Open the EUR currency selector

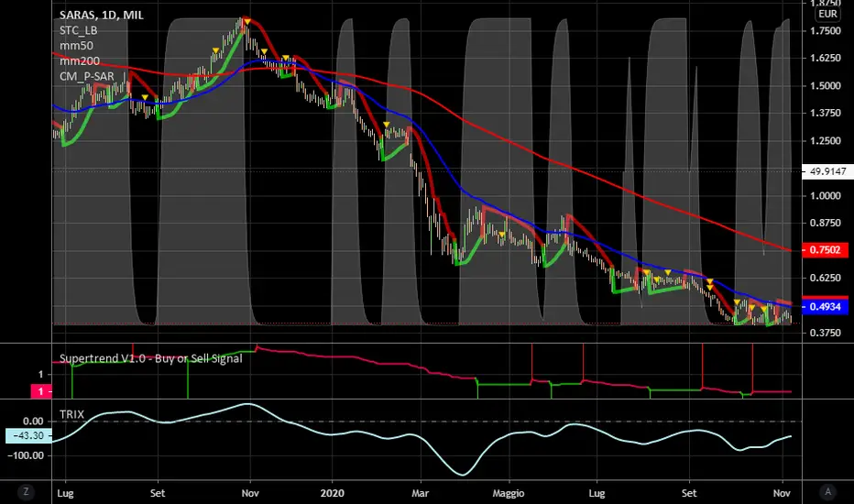pyautogui.click(x=827, y=14)
